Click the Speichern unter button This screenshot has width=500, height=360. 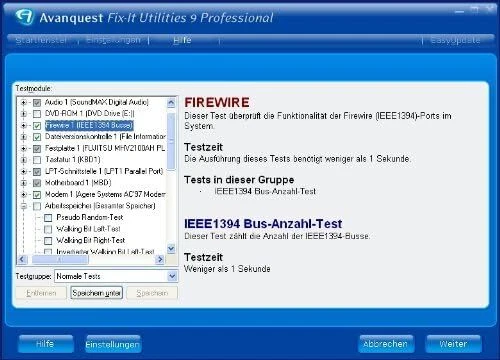point(96,293)
